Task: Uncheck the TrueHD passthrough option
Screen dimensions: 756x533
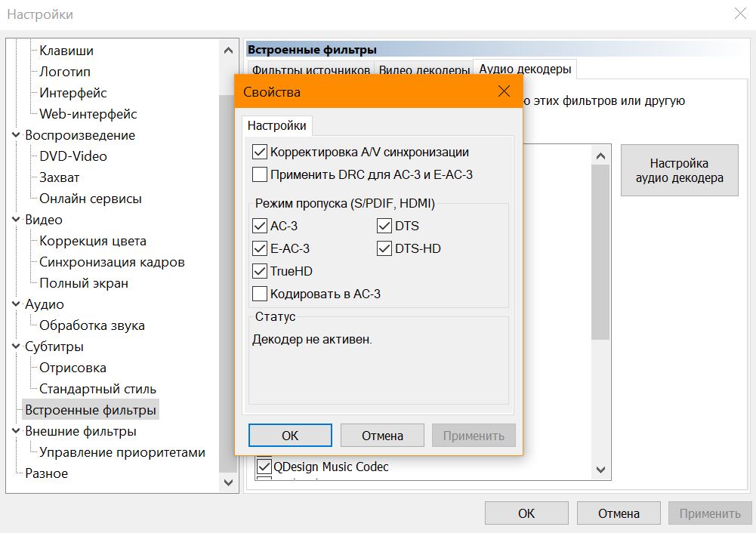Action: coord(260,271)
